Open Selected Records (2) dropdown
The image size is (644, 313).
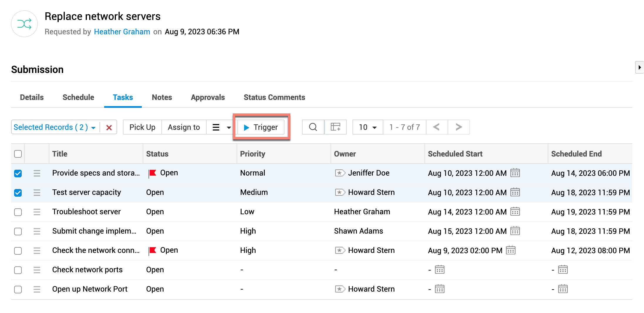click(55, 127)
